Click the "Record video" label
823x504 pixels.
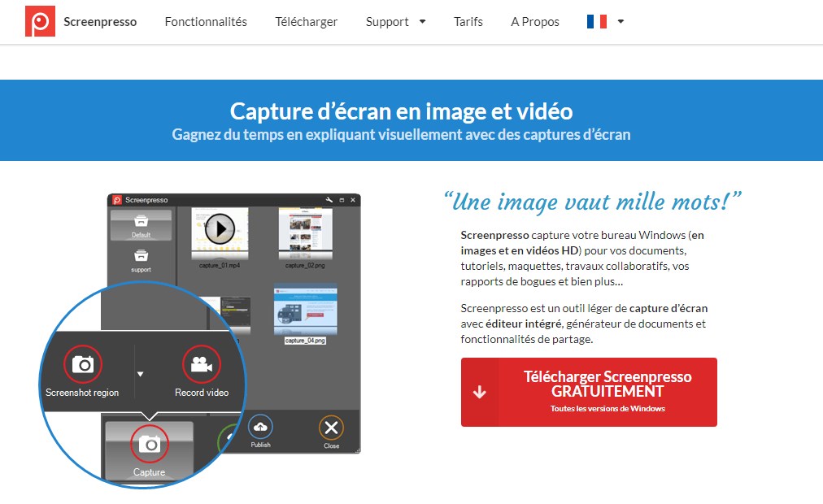[x=202, y=393]
